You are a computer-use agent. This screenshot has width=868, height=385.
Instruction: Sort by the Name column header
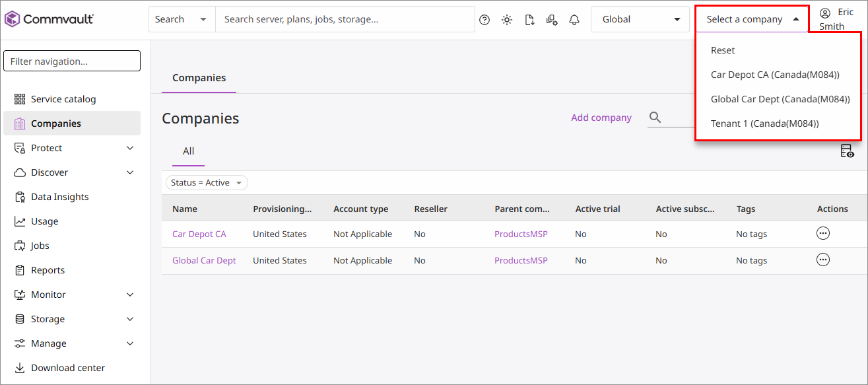(185, 209)
